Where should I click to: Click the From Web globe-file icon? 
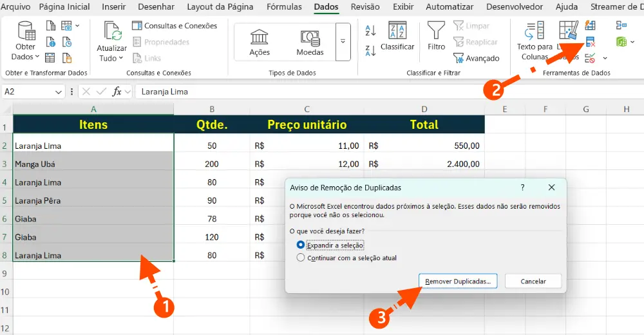pyautogui.click(x=50, y=42)
